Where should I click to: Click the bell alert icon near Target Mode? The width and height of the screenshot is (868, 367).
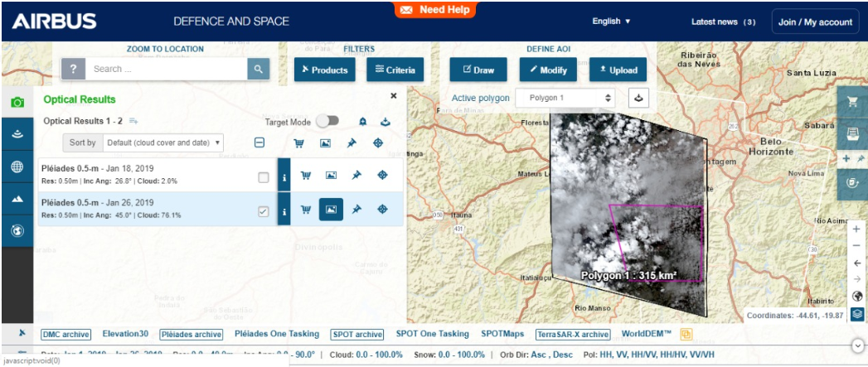[362, 121]
